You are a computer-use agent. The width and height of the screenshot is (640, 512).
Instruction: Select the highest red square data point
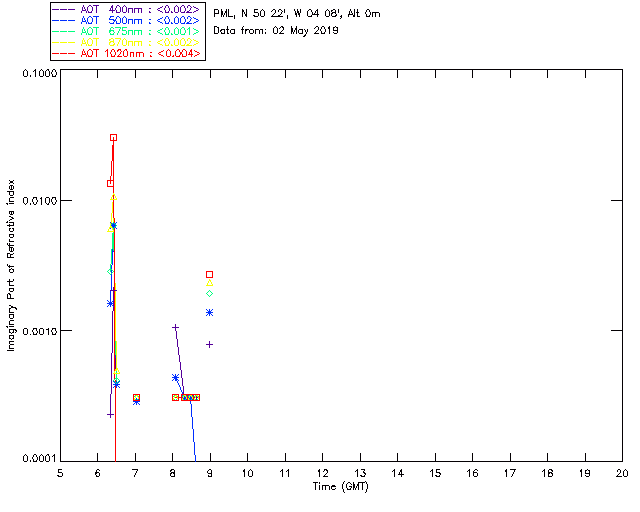113,138
